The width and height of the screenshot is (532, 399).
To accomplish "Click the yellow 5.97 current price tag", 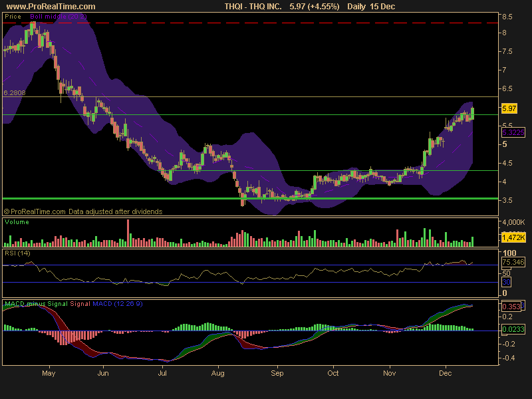I will coord(509,108).
